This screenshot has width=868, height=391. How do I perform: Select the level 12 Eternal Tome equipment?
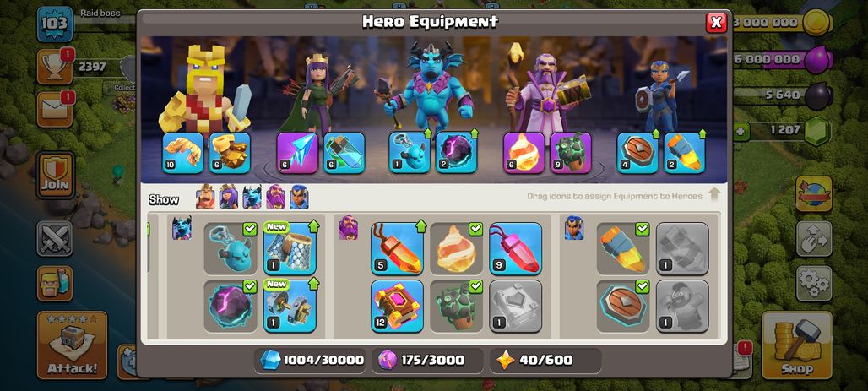(x=397, y=306)
